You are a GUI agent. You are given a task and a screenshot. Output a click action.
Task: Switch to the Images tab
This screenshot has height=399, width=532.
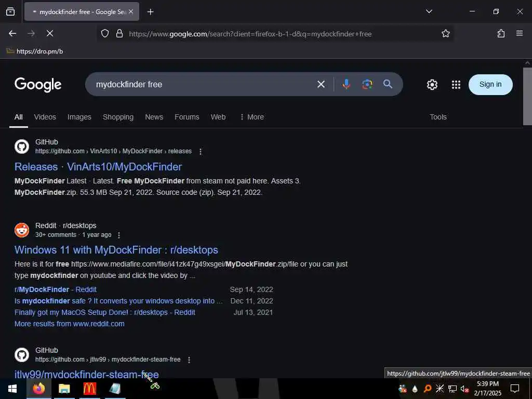click(x=79, y=117)
